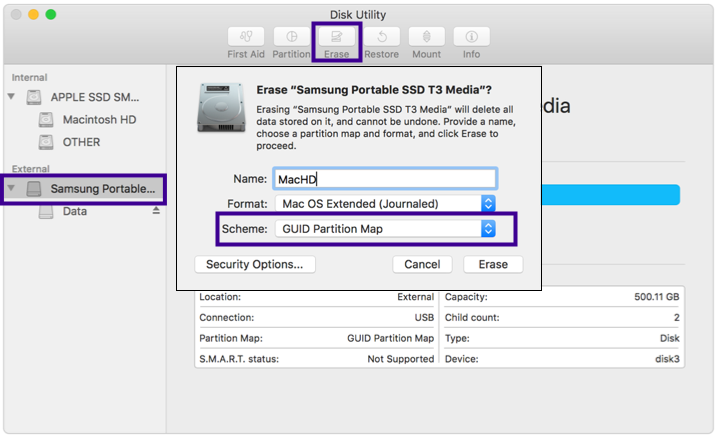Collapse the APPLE SSD disclosure triangle
Image resolution: width=717 pixels, height=438 pixels.
tap(12, 97)
